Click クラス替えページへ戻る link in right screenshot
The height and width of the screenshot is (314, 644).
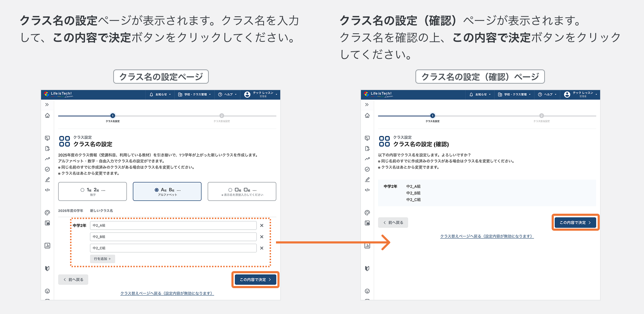(x=487, y=236)
